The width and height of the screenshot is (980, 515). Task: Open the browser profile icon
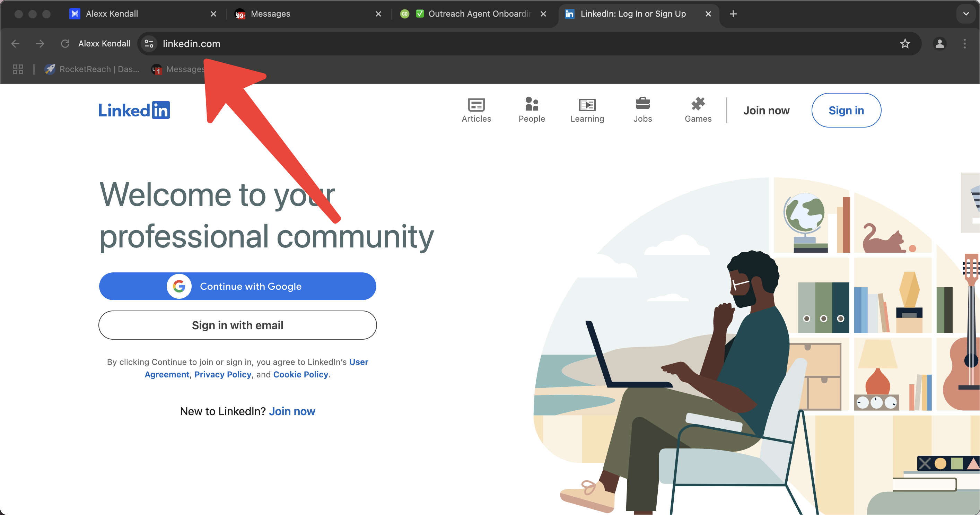(940, 44)
